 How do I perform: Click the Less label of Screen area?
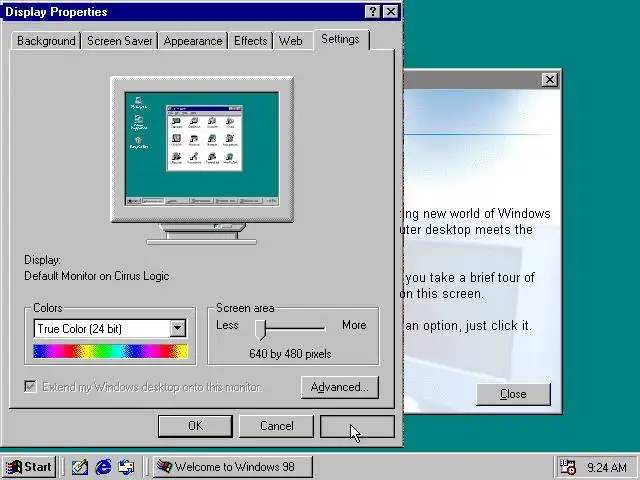click(x=227, y=325)
